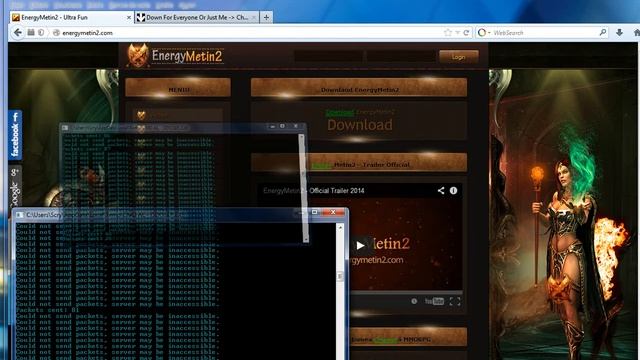Open the search engine selector dropdown
Screen dimensions: 640x360
point(484,33)
